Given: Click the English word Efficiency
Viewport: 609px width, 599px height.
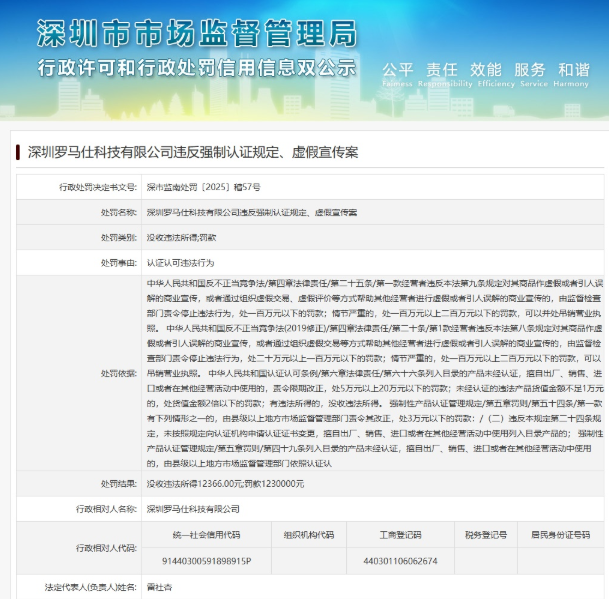Looking at the screenshot, I should 496,84.
